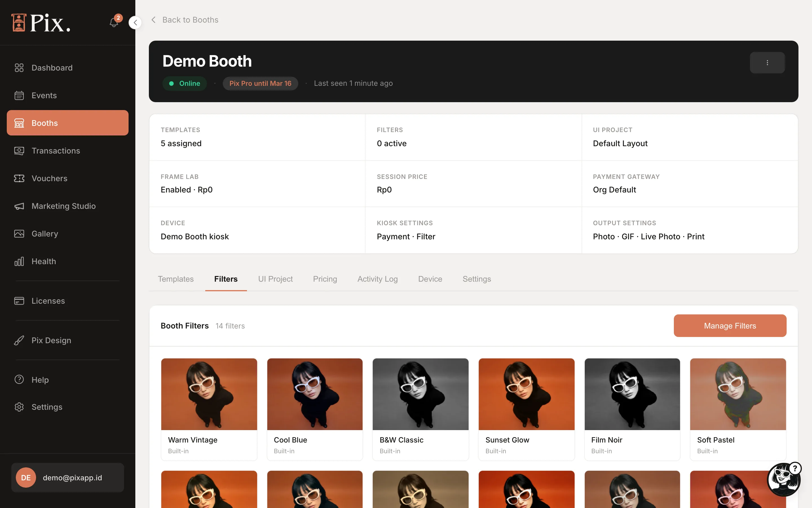Click the Pix logo icon
The height and width of the screenshot is (508, 812).
click(x=19, y=23)
